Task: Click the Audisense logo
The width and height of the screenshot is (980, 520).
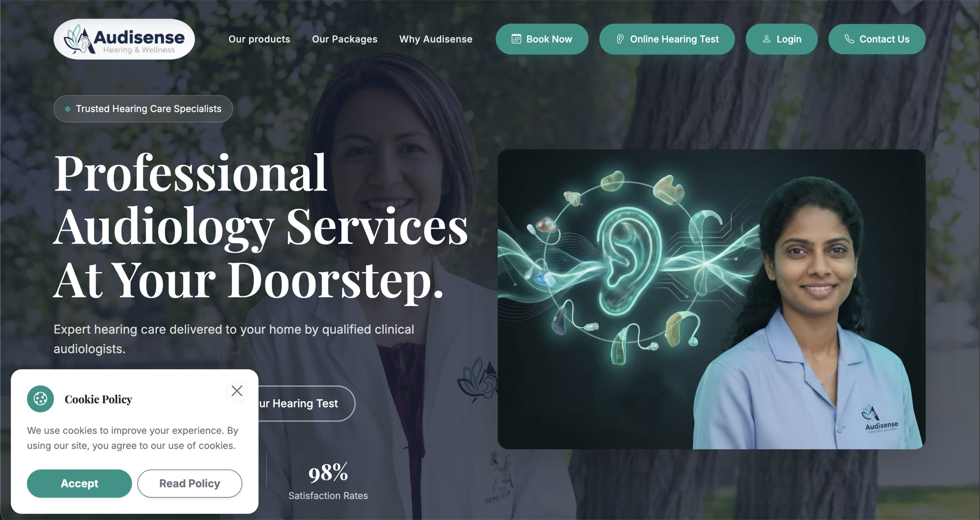Action: click(x=124, y=39)
